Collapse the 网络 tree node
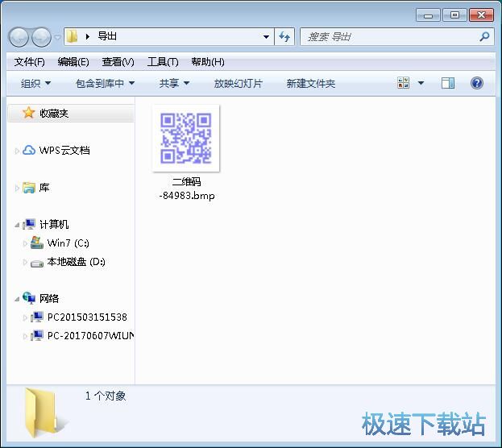This screenshot has height=448, width=502. tap(17, 299)
